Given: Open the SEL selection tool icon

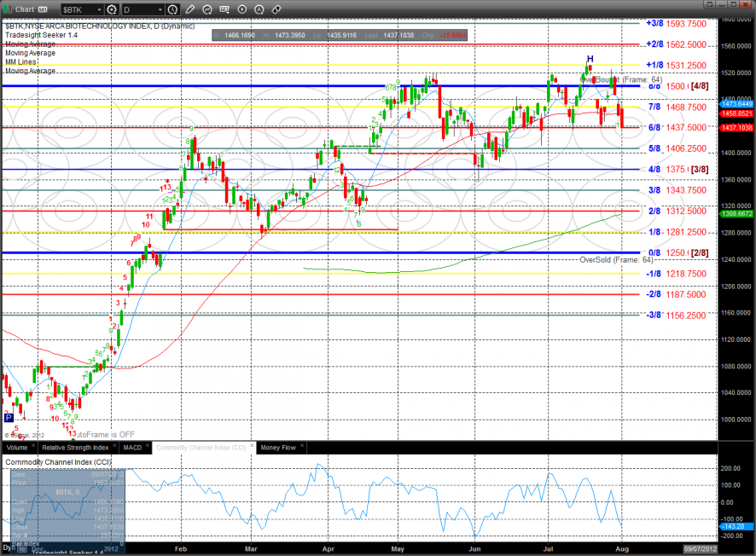Looking at the screenshot, I should tap(224, 9).
